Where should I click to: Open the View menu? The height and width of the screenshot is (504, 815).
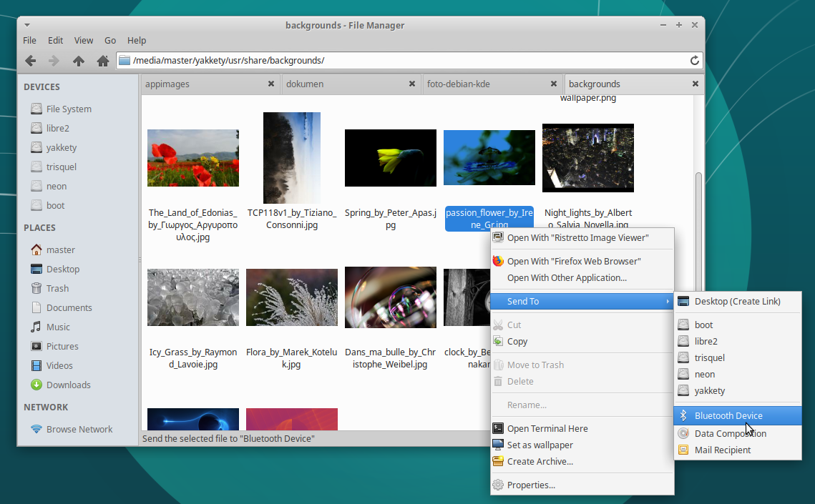[84, 40]
